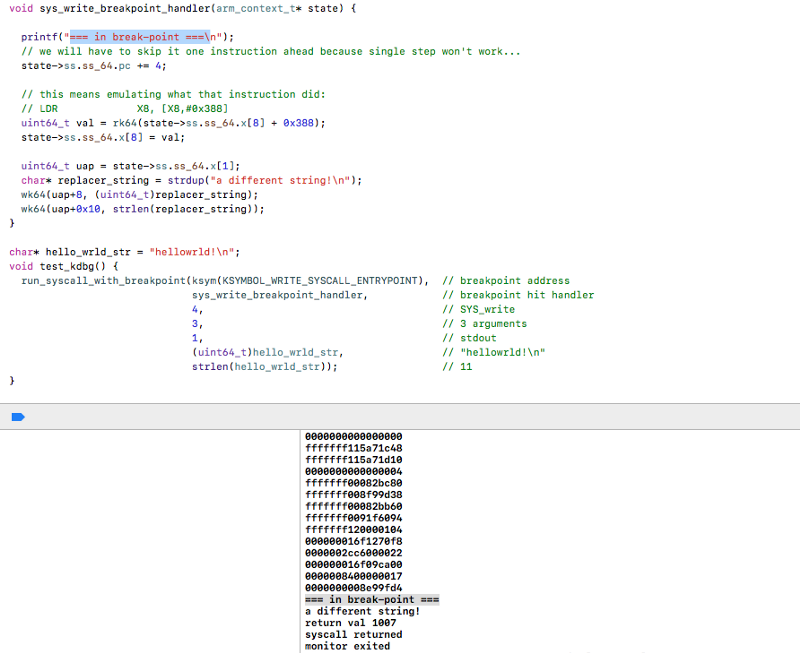Click the "return val 1007" console line
The image size is (800, 653).
(x=350, y=622)
